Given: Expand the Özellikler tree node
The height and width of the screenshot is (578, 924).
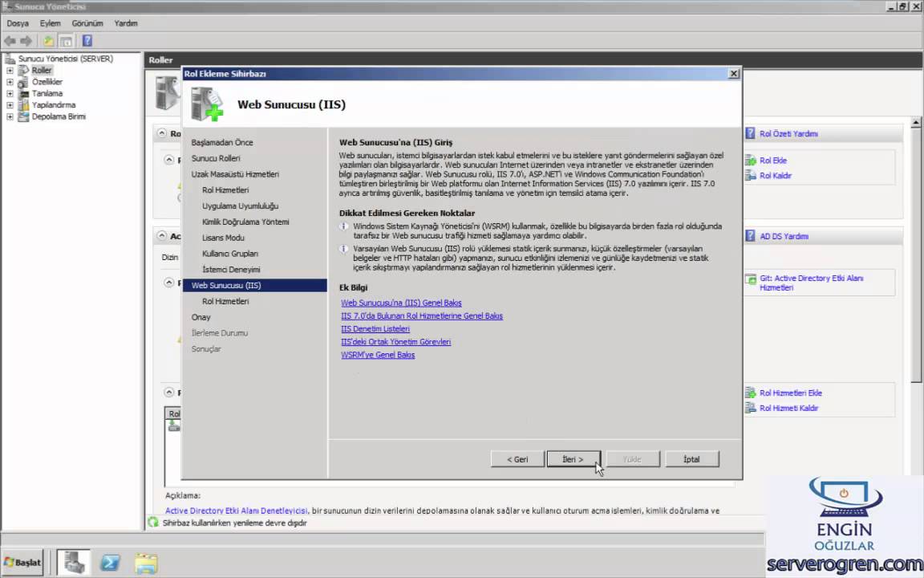Looking at the screenshot, I should coord(10,82).
